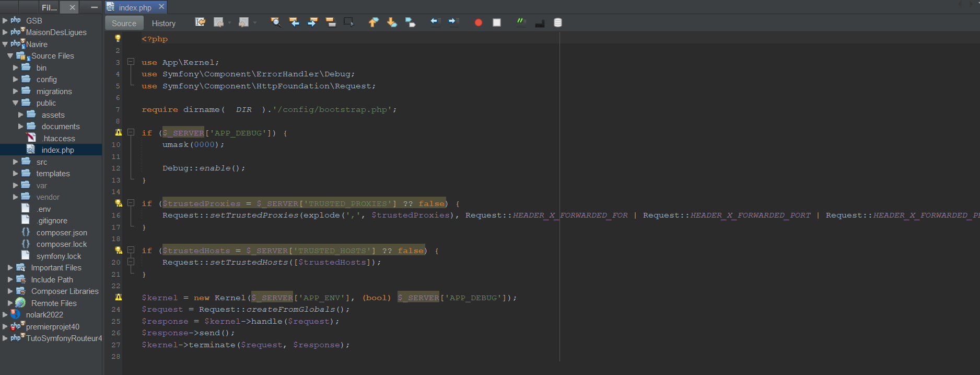Expand the GSB project node

click(x=5, y=20)
